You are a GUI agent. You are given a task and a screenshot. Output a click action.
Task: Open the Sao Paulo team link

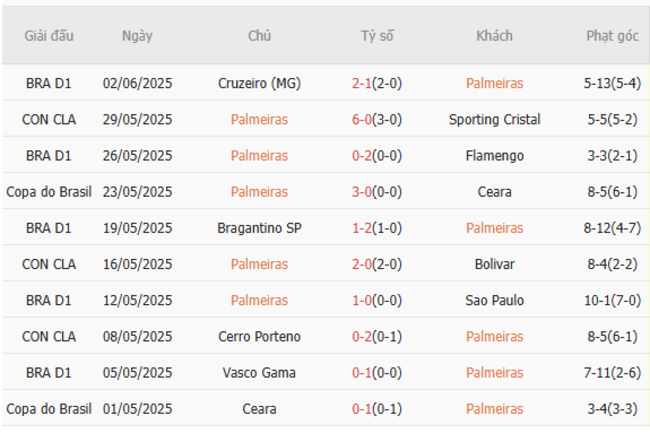click(494, 300)
